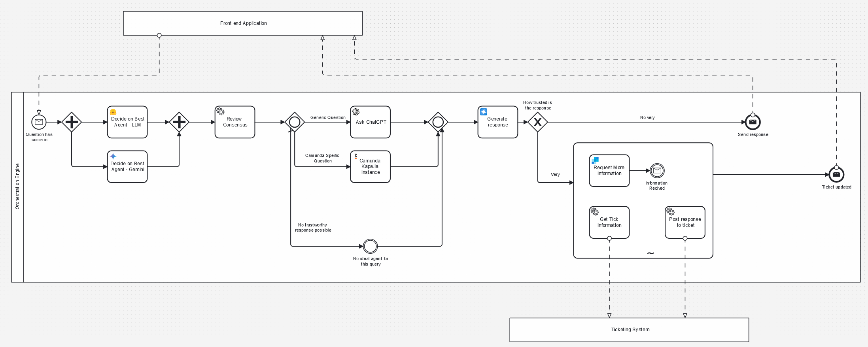868x347 pixels.
Task: Click the OpenAI logo icon on Ask ChatGPT
Action: coord(356,112)
